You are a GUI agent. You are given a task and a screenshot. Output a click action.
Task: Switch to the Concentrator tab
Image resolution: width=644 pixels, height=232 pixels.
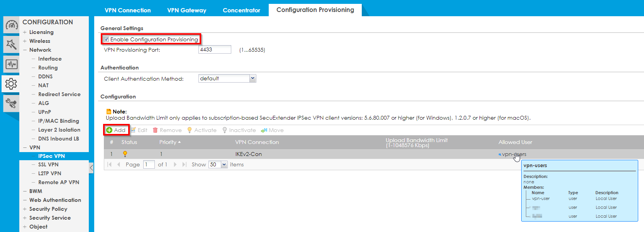[241, 10]
